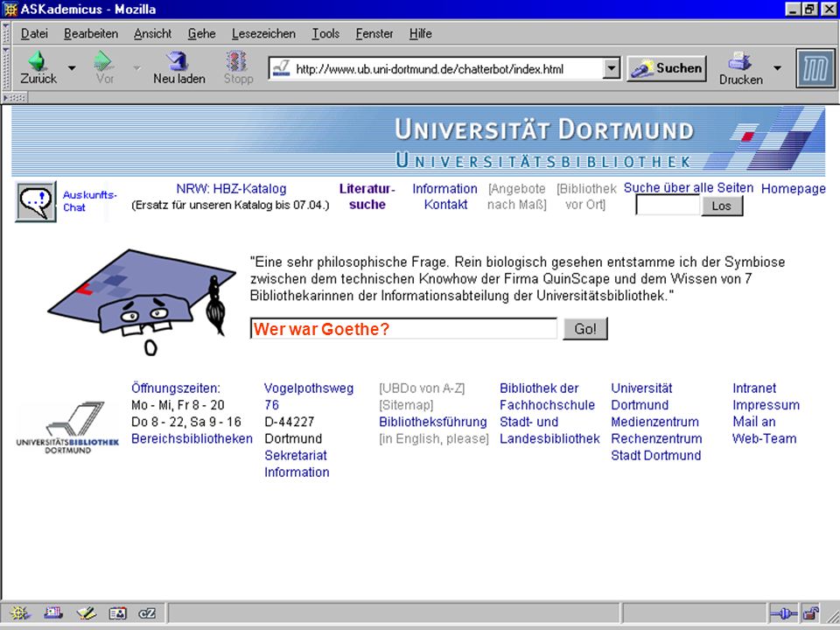
Task: Click the Vor forward arrow icon
Action: coord(103,61)
